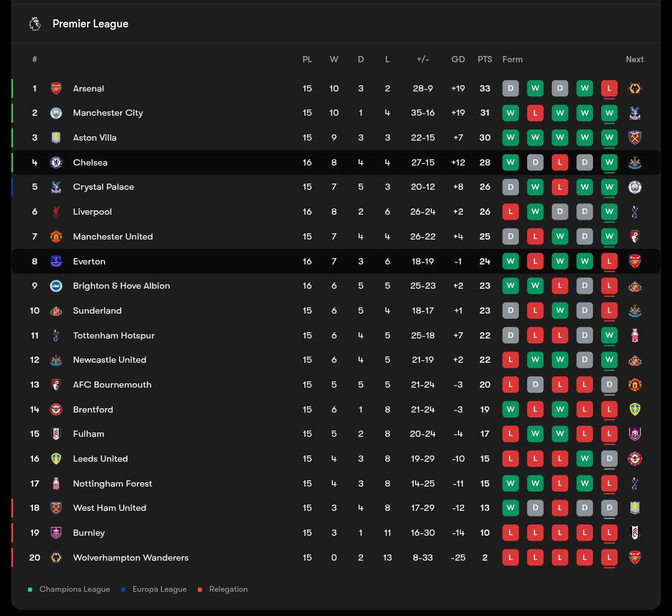Viewport: 672px width, 616px height.
Task: Click the Manchester City club crest
Action: (56, 113)
